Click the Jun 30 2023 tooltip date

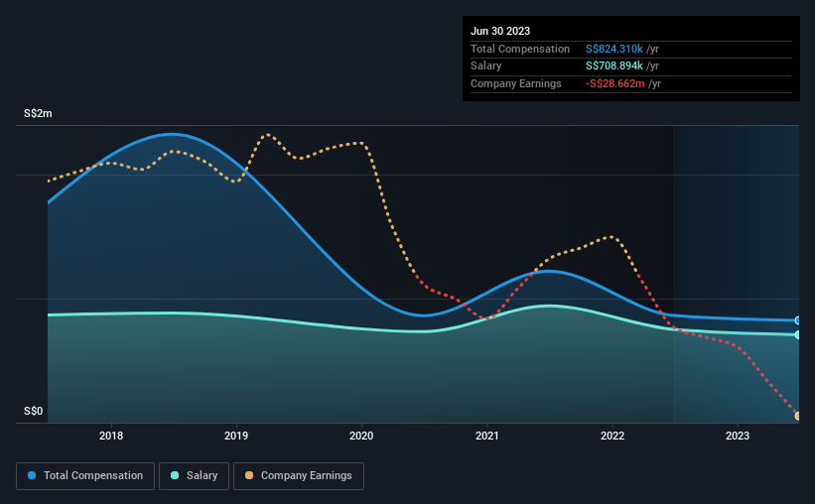point(500,31)
